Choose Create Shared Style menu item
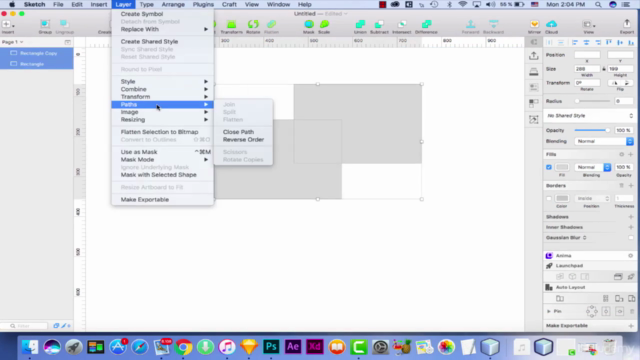This screenshot has height=360, width=640. coord(162,42)
